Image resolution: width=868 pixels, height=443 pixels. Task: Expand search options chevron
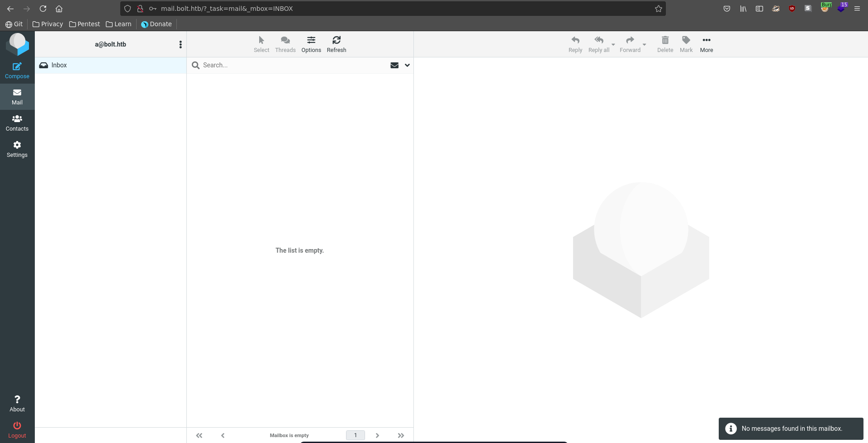[407, 65]
